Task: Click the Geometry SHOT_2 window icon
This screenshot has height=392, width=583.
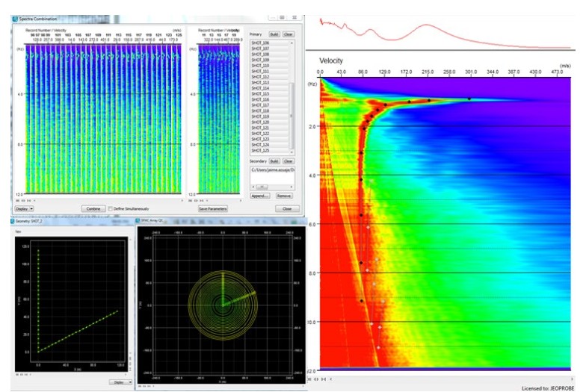Action: coord(13,222)
